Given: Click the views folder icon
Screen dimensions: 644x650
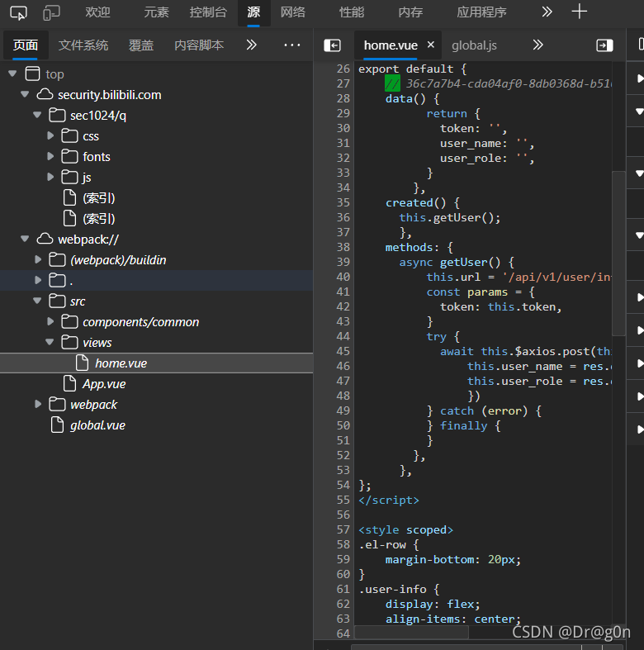Looking at the screenshot, I should (x=69, y=343).
